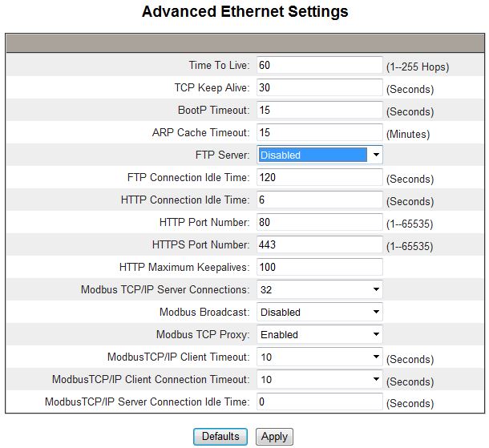Click the '(1--255 Hops)' hint text

coord(418,67)
